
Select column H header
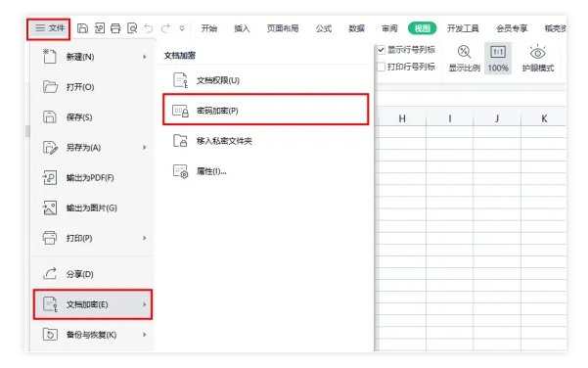(402, 119)
